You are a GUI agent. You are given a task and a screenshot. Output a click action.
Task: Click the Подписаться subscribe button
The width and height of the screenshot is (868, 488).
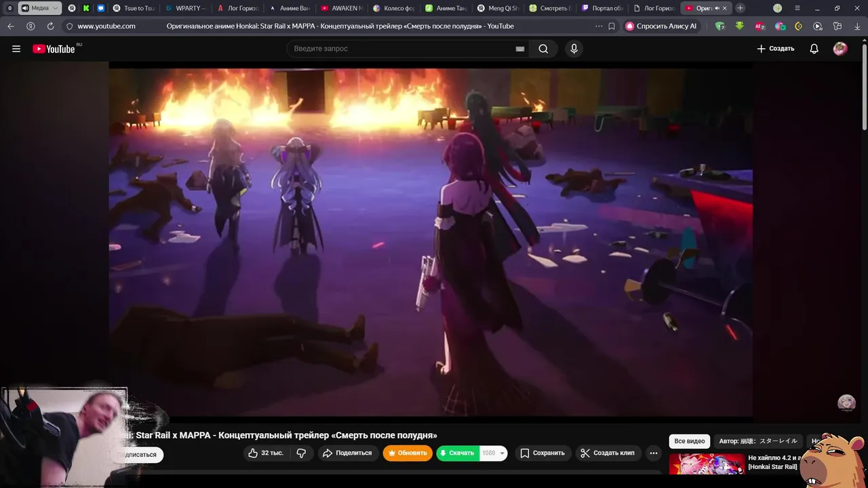138,455
